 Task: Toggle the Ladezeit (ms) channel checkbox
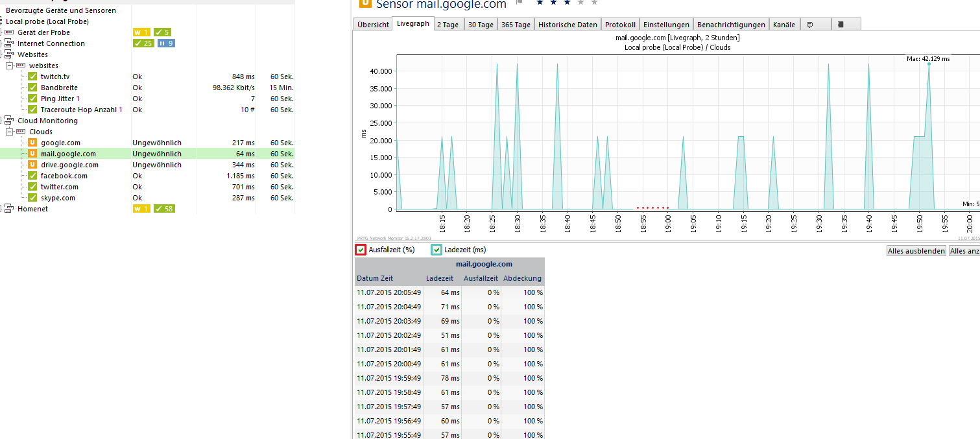pyautogui.click(x=436, y=250)
